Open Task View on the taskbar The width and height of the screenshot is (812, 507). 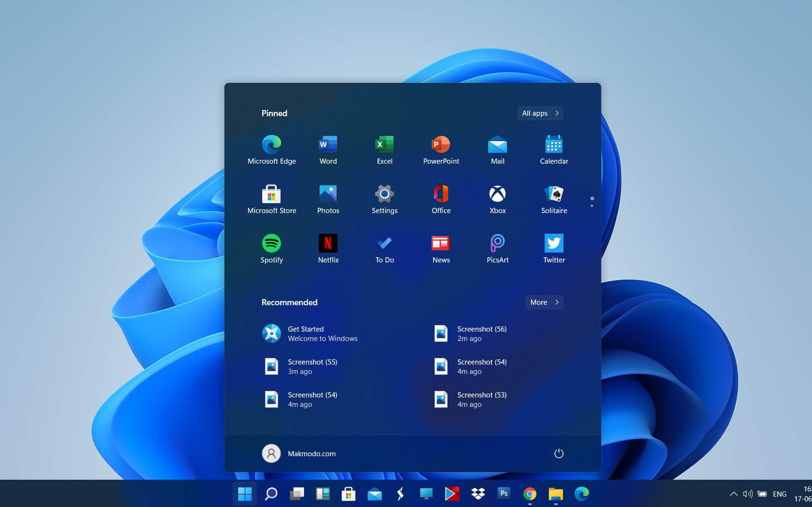tap(297, 494)
